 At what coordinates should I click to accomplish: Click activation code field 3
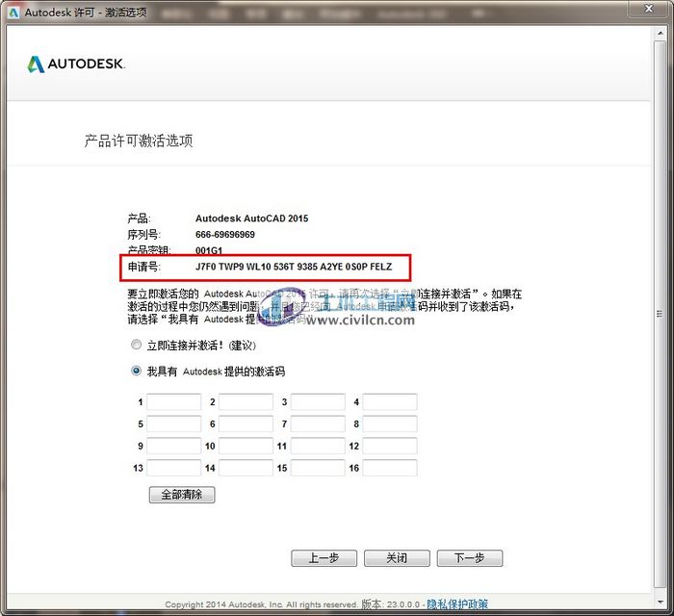pos(318,402)
